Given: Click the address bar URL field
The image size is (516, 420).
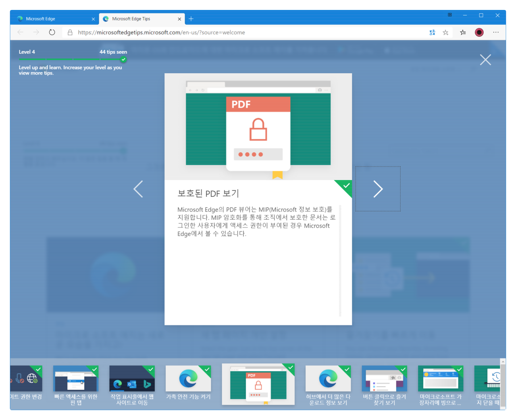Looking at the screenshot, I should click(x=246, y=32).
